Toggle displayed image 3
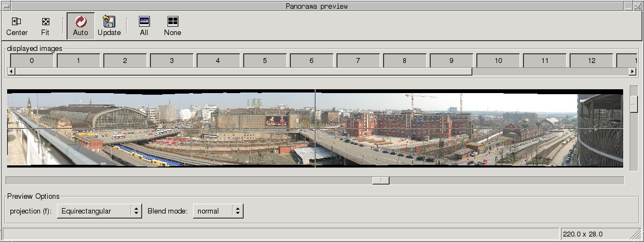The image size is (644, 242). coord(171,60)
